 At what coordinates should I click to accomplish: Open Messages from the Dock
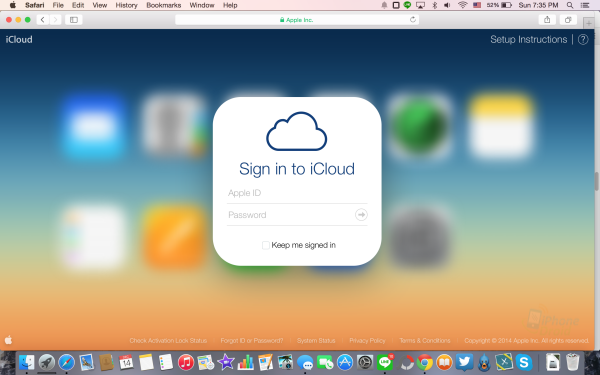305,362
